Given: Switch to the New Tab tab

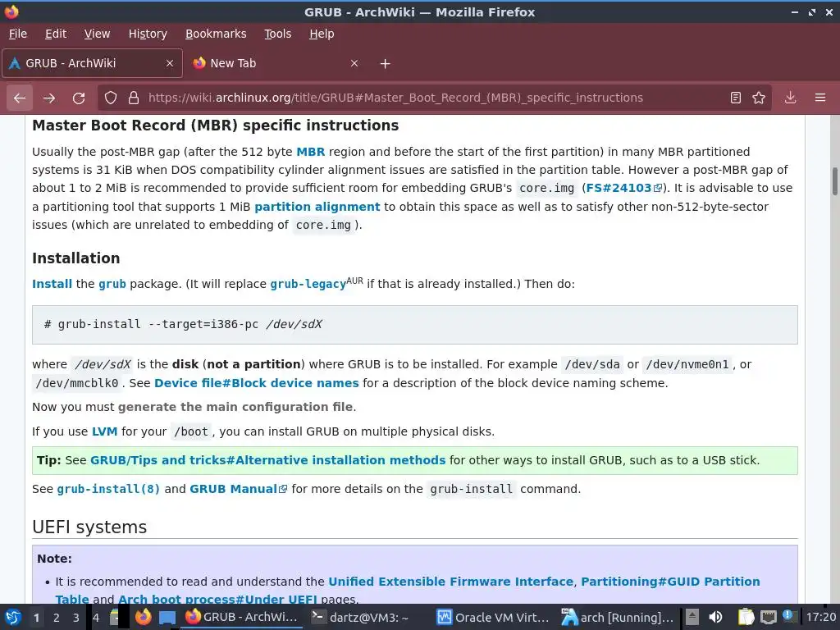Looking at the screenshot, I should pos(276,63).
